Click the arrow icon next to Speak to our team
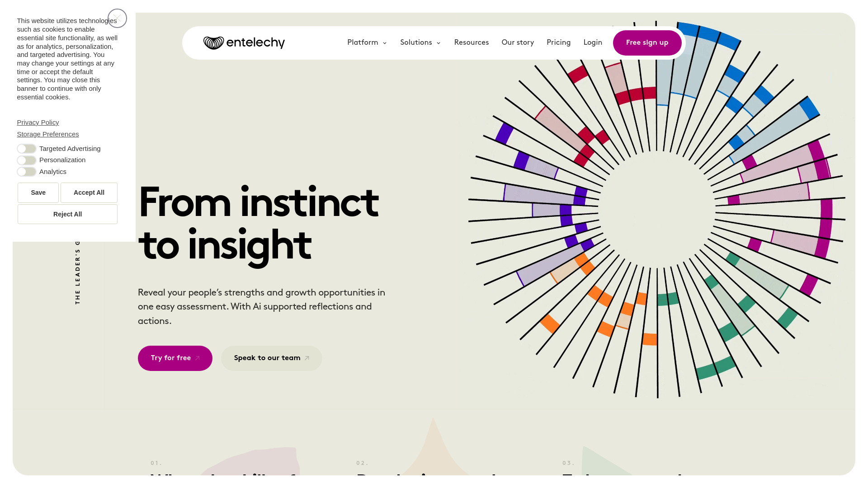Image resolution: width=868 pixels, height=488 pixels. 307,357
